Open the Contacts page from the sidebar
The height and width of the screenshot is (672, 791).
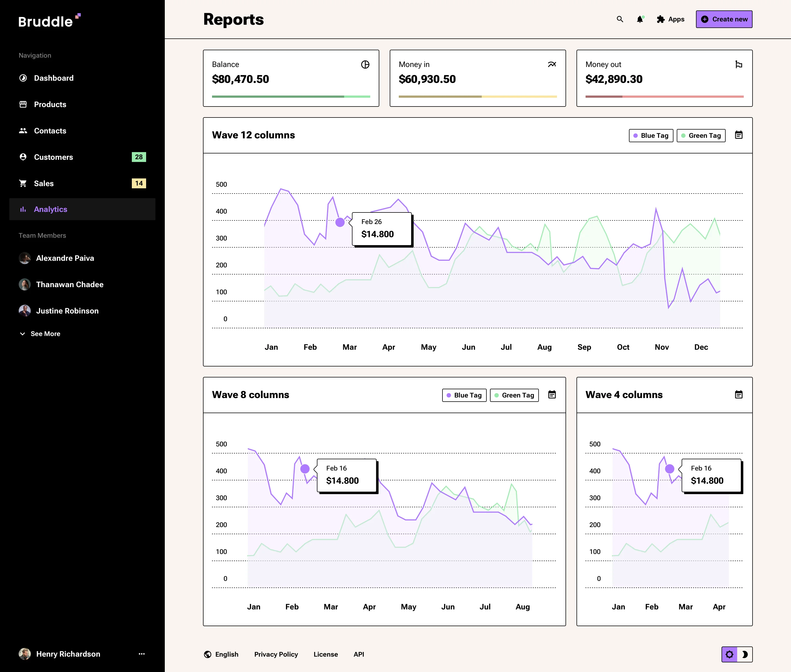pyautogui.click(x=50, y=131)
